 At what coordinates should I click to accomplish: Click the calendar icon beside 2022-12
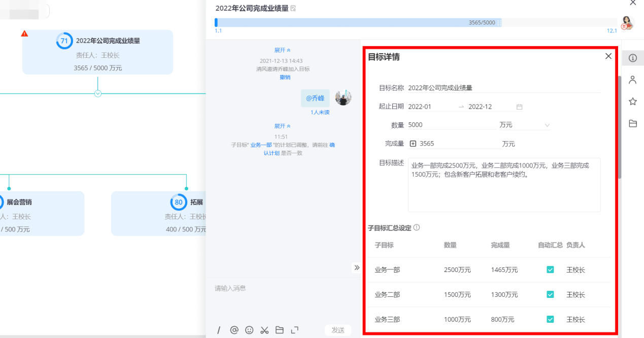[x=519, y=107]
